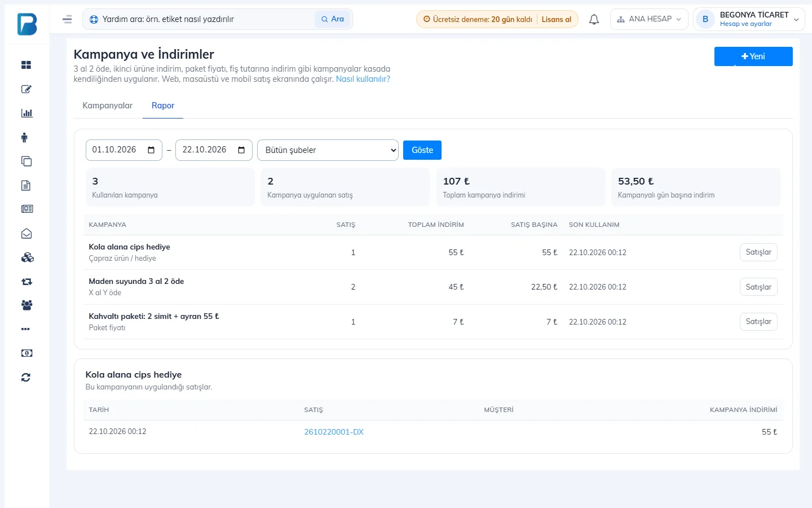Viewport: 812px width, 508px height.
Task: Click the Lisans al link
Action: [x=557, y=19]
